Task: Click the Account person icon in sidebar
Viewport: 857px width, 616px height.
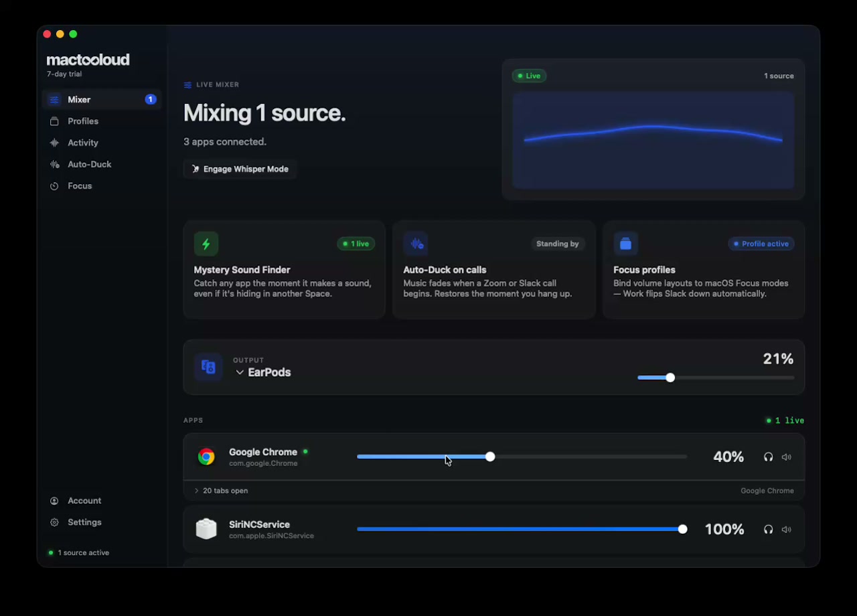Action: tap(54, 501)
